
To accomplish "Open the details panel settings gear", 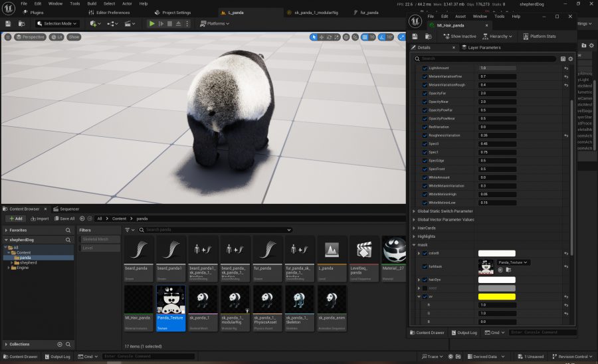I will click(x=571, y=58).
